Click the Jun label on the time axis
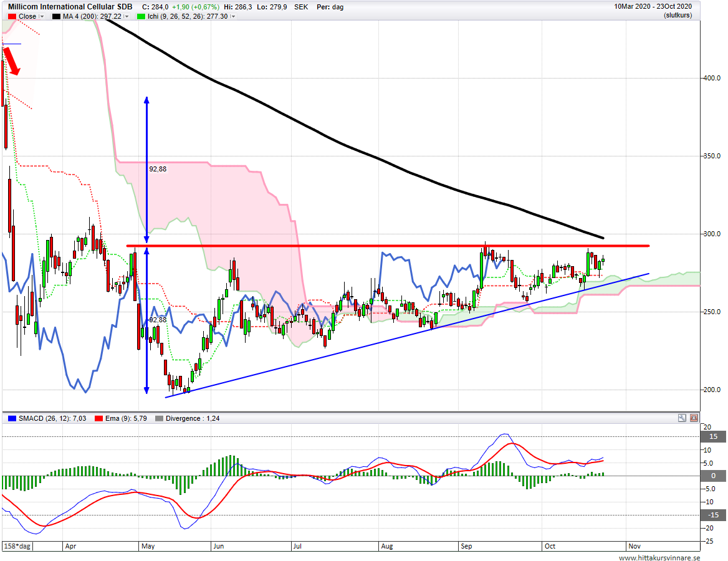Screen dimensions: 728x561 [219, 546]
